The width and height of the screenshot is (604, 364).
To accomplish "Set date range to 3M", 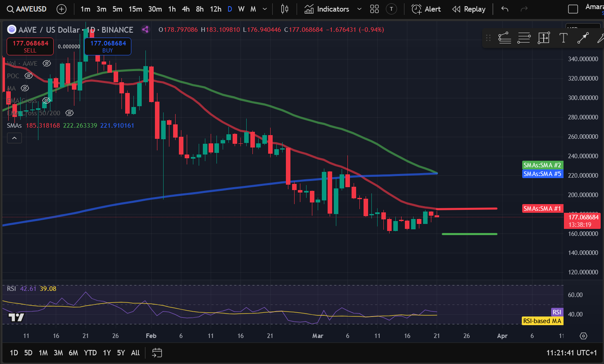I will coord(58,353).
